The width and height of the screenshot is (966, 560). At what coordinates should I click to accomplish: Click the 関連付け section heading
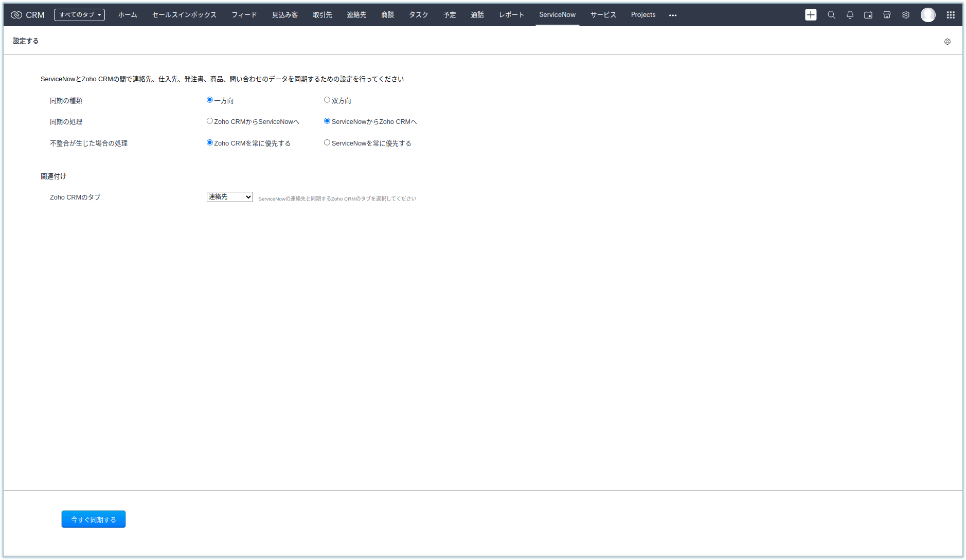(x=53, y=176)
